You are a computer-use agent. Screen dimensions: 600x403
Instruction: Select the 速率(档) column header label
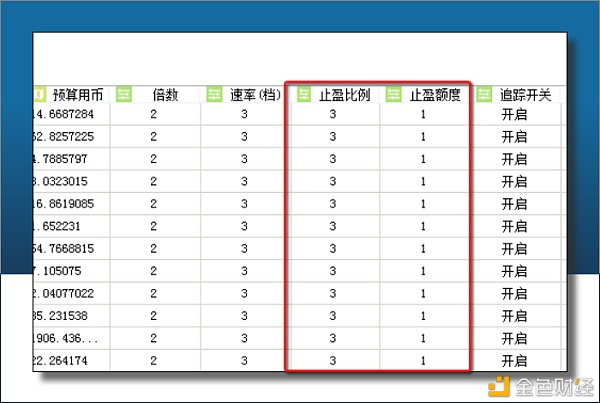coord(255,95)
